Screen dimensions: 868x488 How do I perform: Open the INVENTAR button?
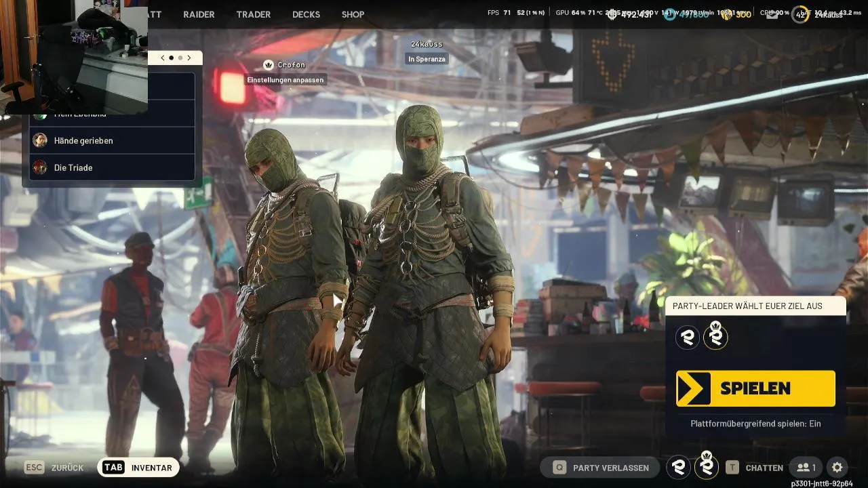tap(138, 468)
